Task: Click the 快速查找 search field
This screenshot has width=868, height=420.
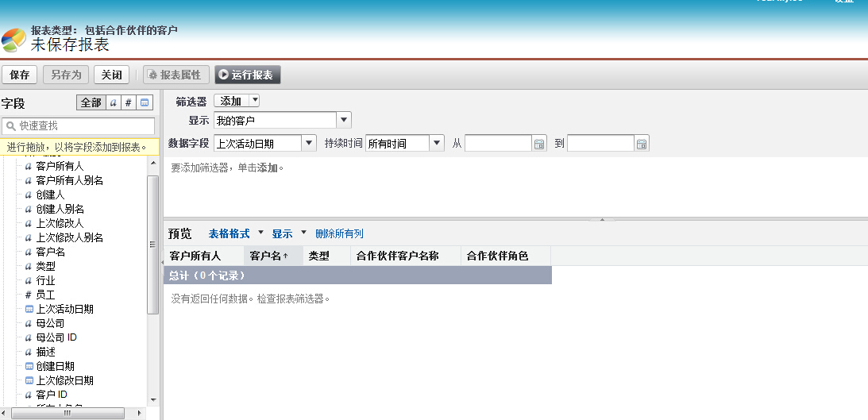Action: pyautogui.click(x=79, y=126)
